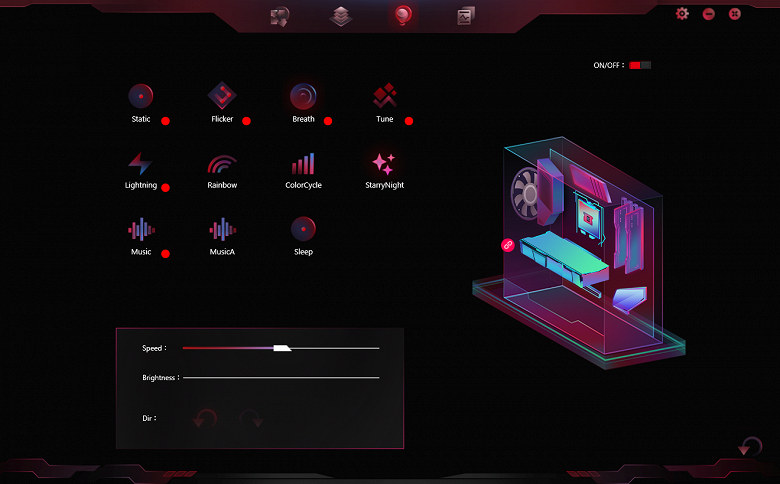Image resolution: width=780 pixels, height=484 pixels.
Task: Select the Static lighting mode icon
Action: pos(141,96)
